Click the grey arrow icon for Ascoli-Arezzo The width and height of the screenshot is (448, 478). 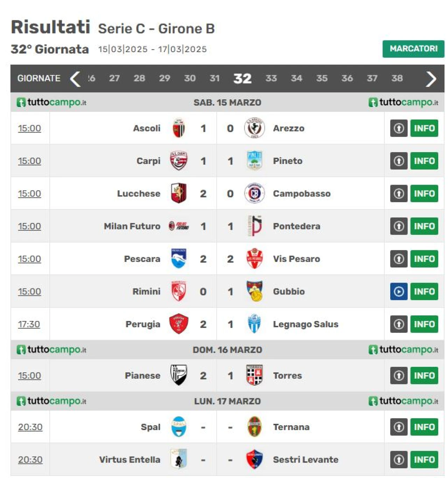point(399,128)
